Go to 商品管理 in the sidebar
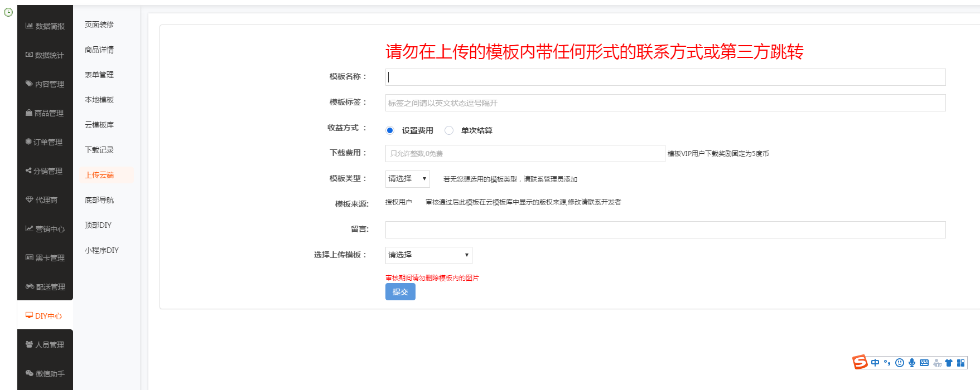 [45, 113]
